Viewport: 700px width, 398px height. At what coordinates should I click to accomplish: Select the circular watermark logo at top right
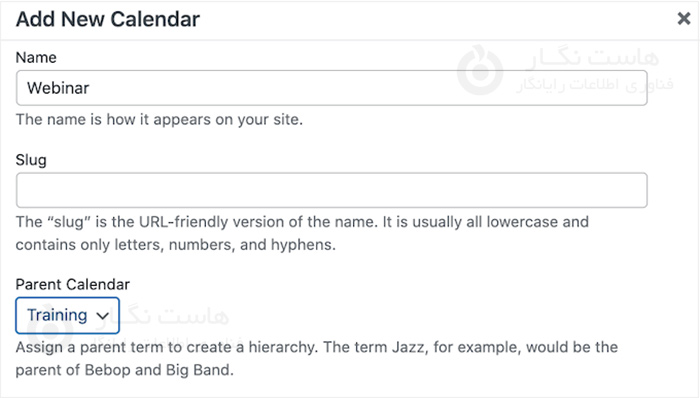click(480, 70)
